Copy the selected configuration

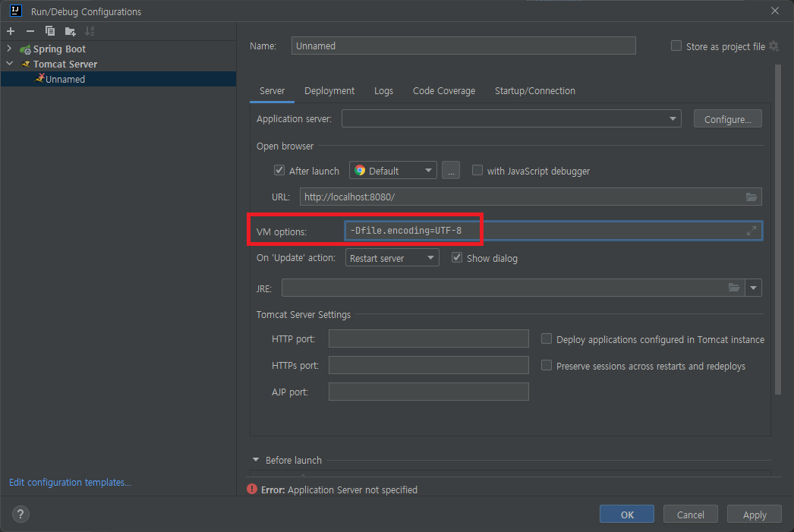click(50, 31)
